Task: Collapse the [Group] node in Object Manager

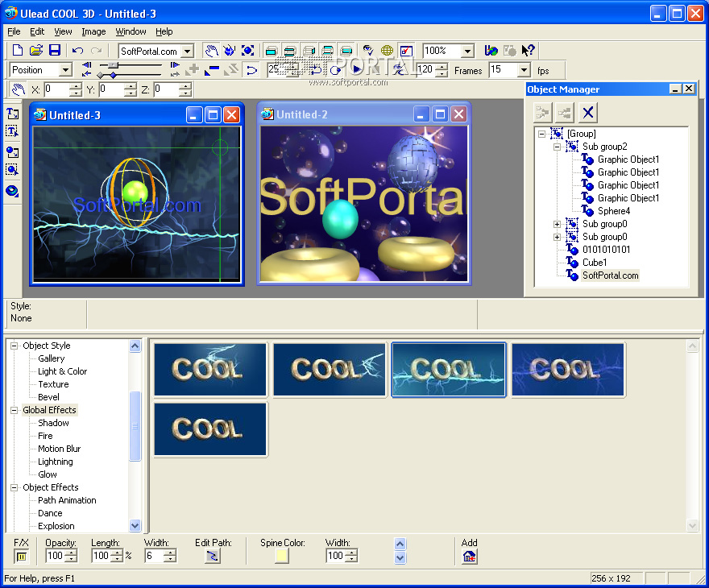Action: pos(541,134)
